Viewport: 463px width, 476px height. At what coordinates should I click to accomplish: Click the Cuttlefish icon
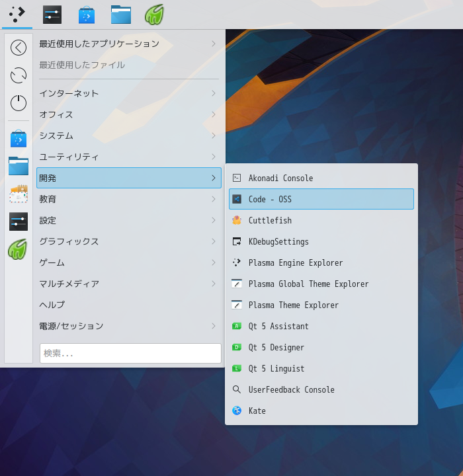pos(237,220)
